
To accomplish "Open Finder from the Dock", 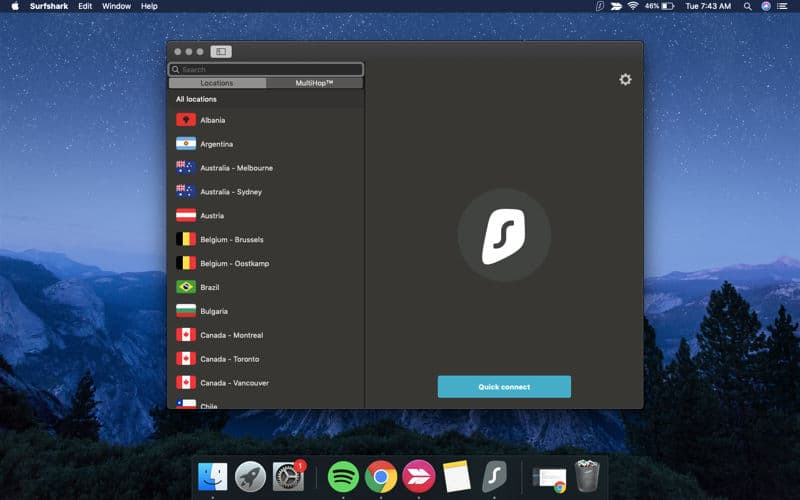I will [213, 477].
